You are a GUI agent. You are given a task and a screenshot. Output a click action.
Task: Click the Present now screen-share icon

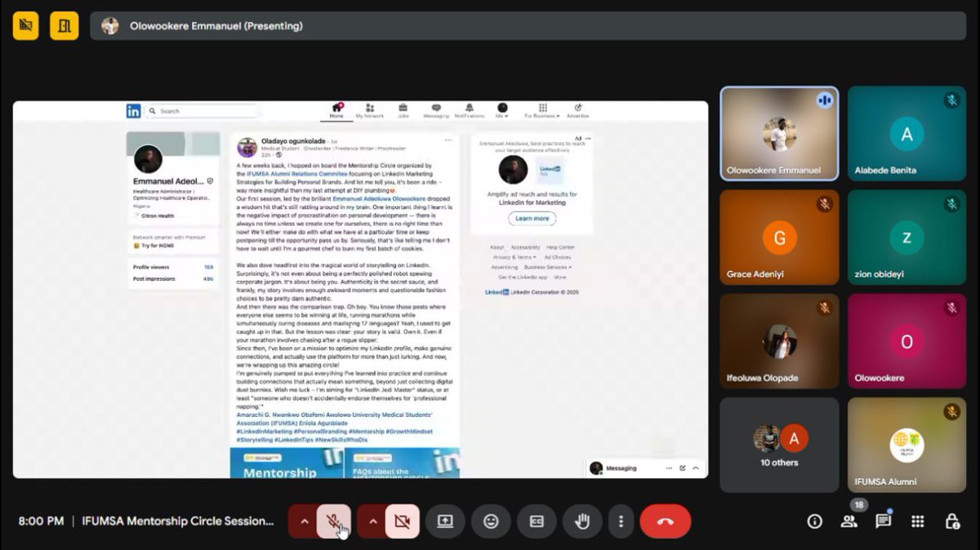click(445, 521)
